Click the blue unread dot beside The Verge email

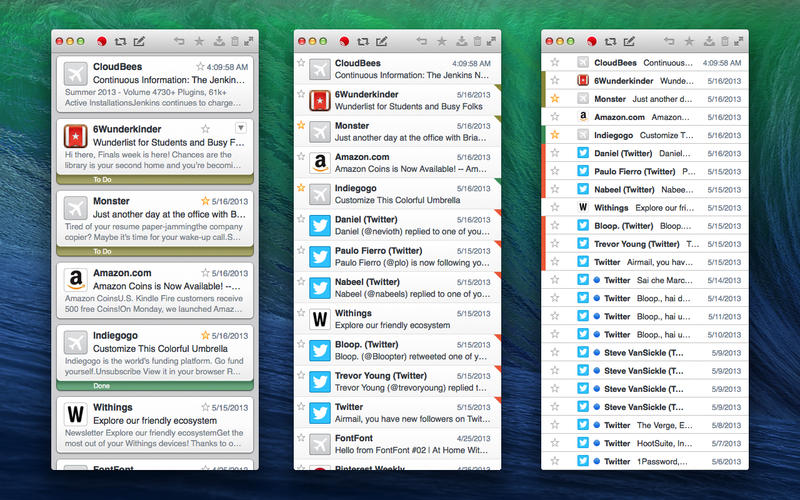coord(597,424)
